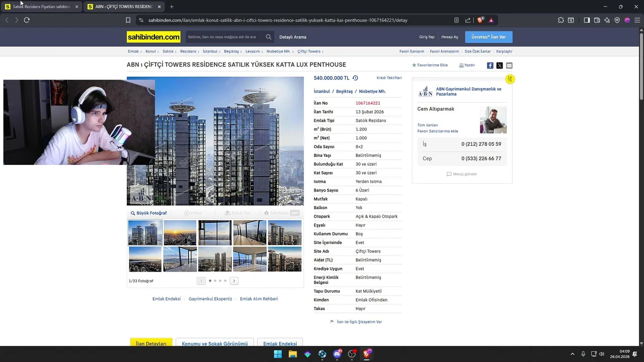Click the main towers listing photo
The height and width of the screenshot is (362, 644).
point(215,141)
